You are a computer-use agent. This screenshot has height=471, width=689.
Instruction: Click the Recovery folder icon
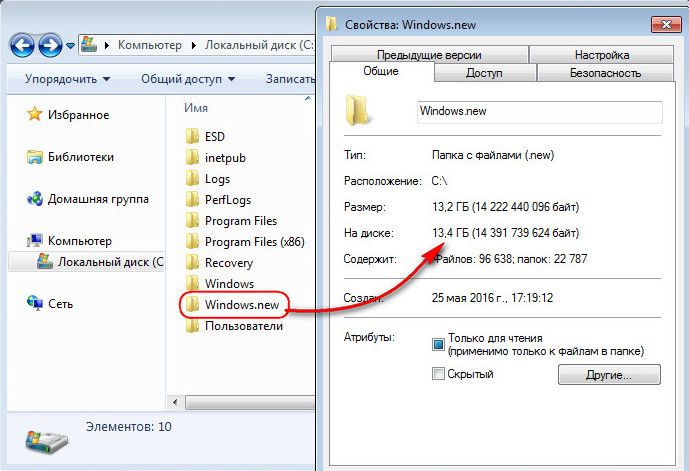point(192,262)
